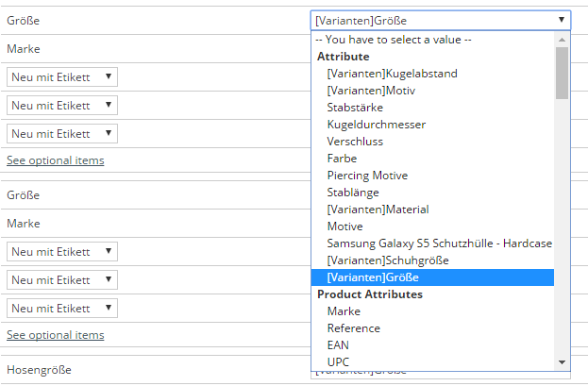This screenshot has height=386, width=588.
Task: Select '-- You have to select a value --' entry
Action: (393, 40)
